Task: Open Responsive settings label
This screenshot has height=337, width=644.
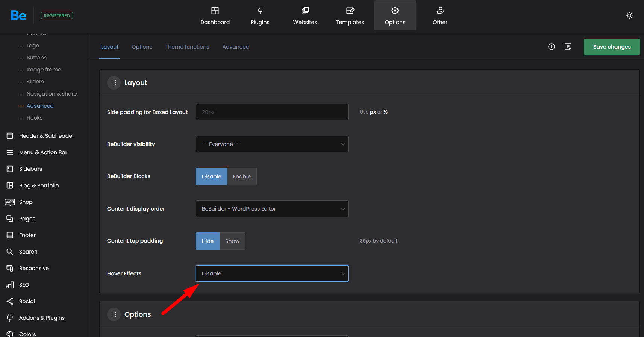Action: (34, 268)
